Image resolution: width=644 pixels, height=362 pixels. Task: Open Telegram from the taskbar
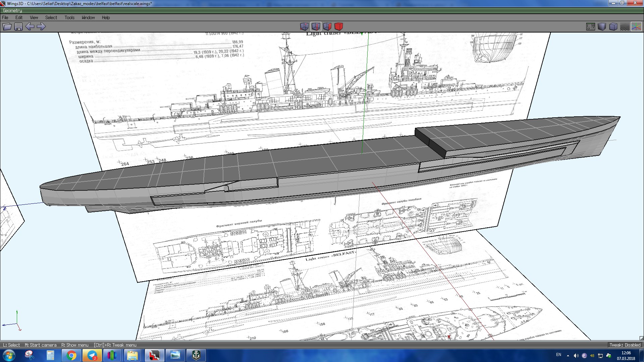(x=92, y=355)
